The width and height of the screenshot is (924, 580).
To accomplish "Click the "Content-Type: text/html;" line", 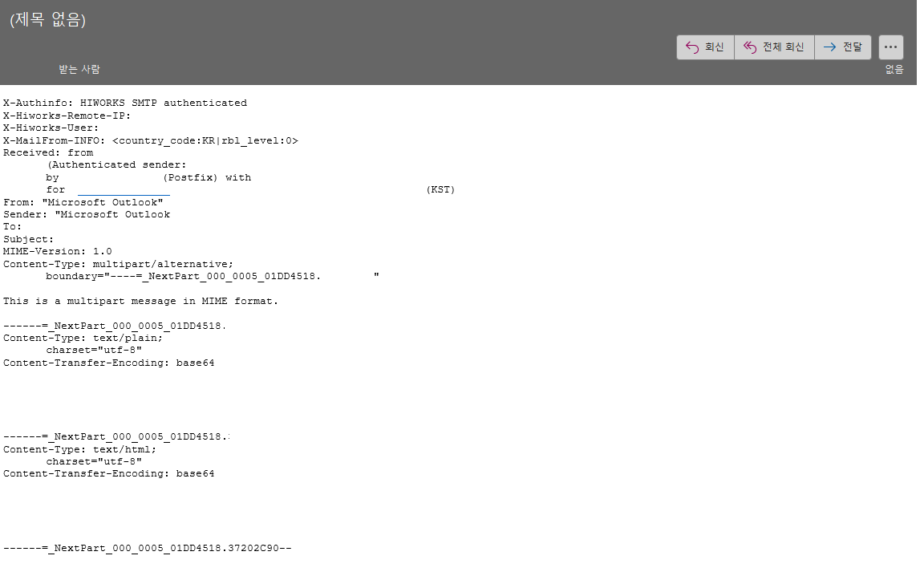I will [x=79, y=450].
